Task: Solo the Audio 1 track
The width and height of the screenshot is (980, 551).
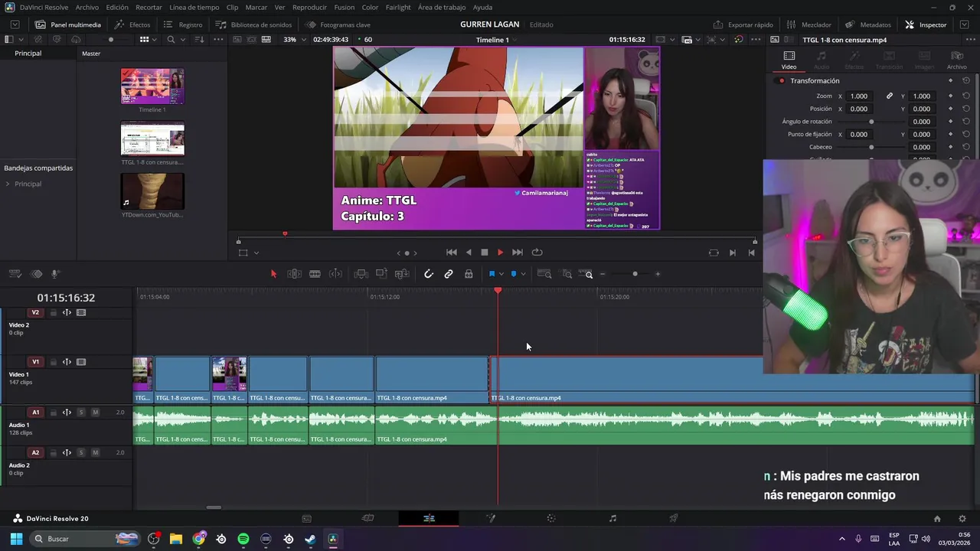Action: (x=81, y=412)
